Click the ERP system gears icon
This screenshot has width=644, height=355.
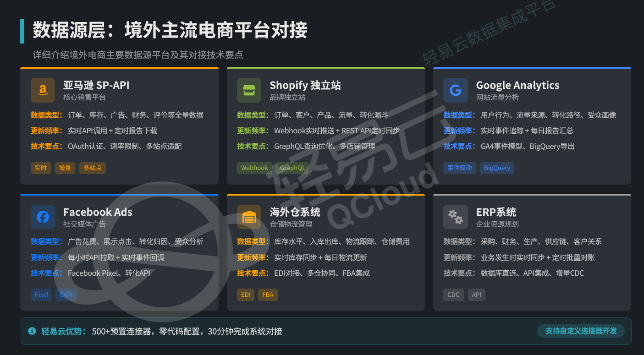[455, 217]
